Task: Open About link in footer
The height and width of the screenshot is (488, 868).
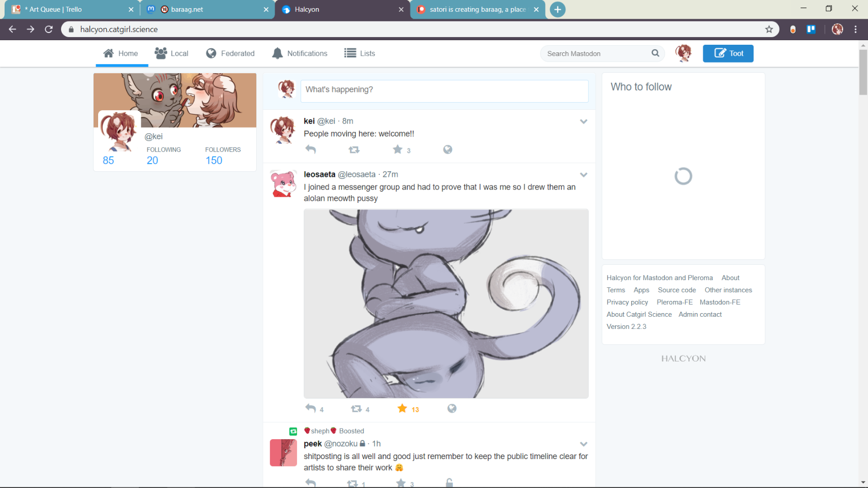Action: 730,278
